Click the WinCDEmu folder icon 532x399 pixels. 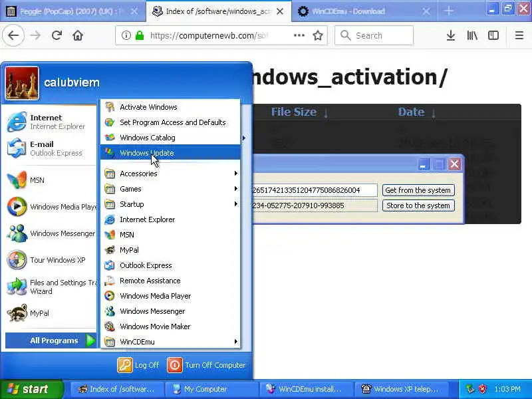tap(110, 341)
